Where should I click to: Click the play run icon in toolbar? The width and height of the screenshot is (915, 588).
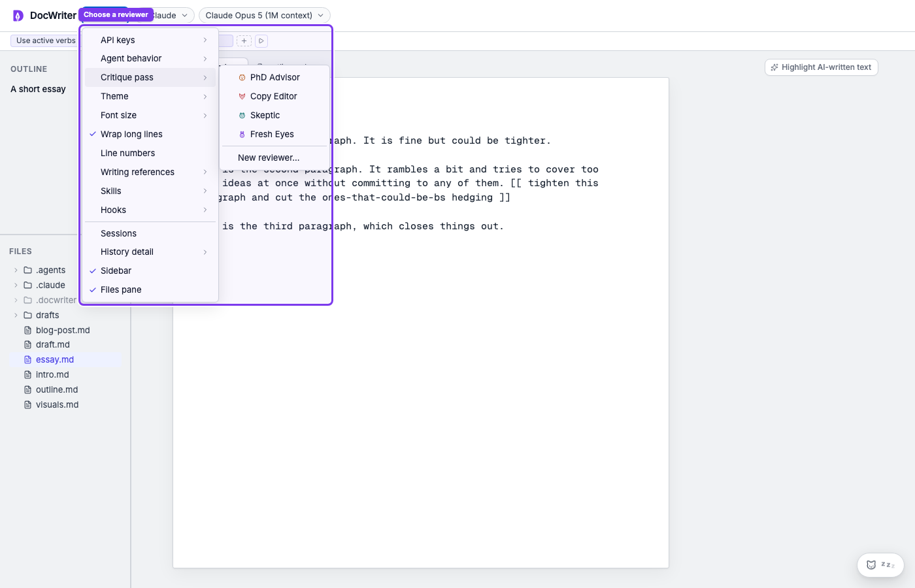(261, 41)
